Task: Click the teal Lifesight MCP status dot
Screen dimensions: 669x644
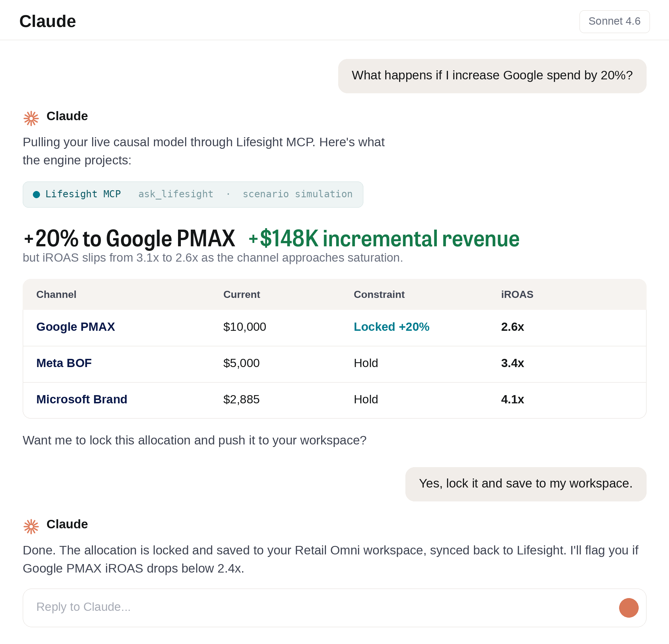Action: [36, 194]
